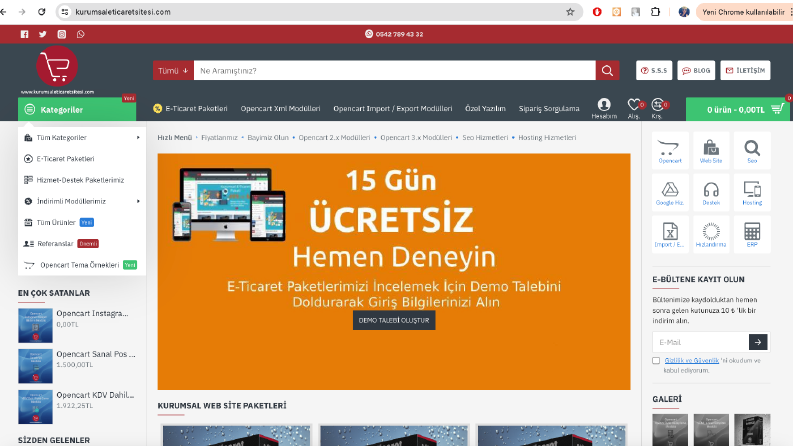Submit newsletter with arrow button
The width and height of the screenshot is (793, 446).
pos(758,342)
